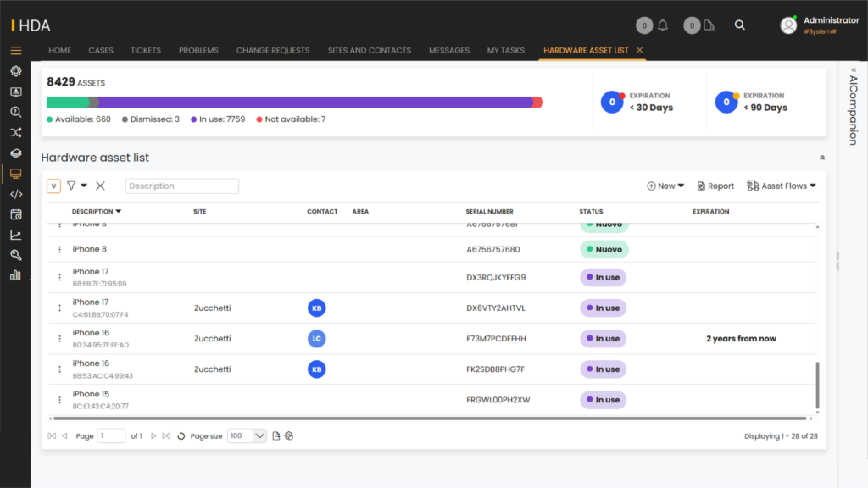
Task: Open the line chart icon in sidebar
Action: point(15,236)
